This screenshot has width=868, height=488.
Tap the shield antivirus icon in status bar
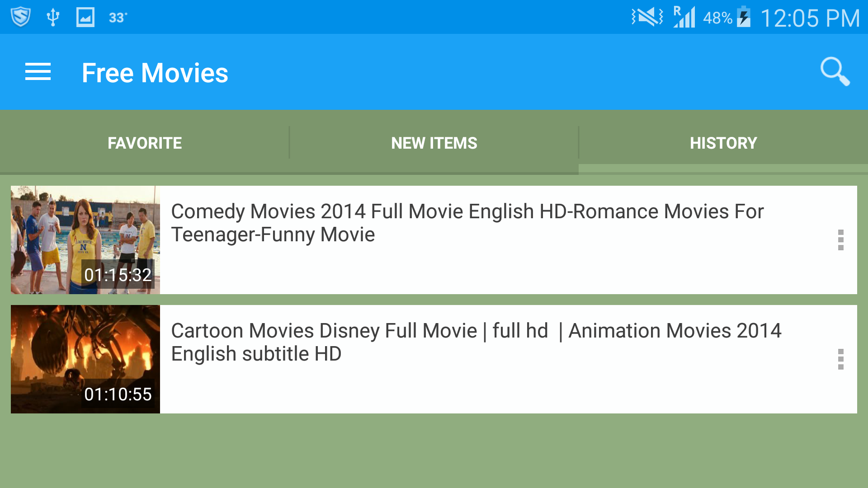click(20, 17)
